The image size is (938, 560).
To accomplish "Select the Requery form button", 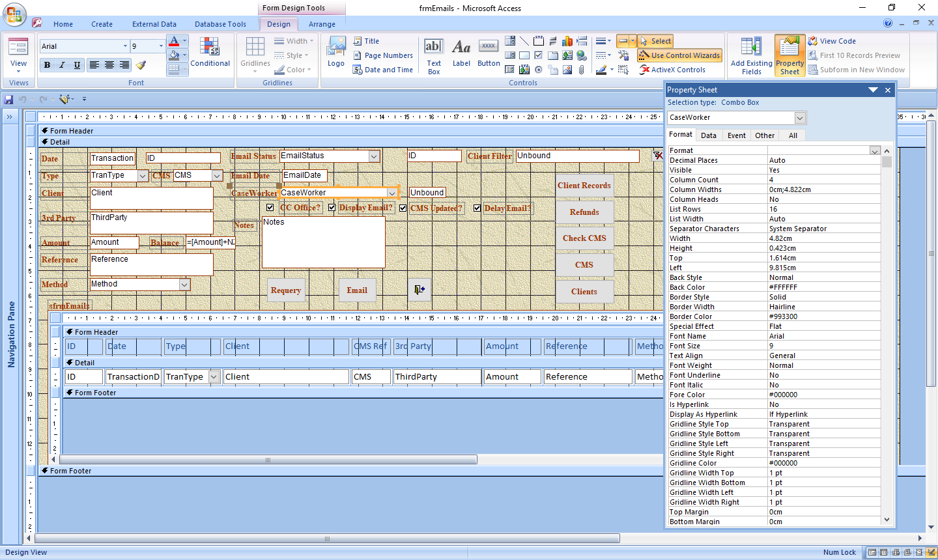I will click(286, 290).
